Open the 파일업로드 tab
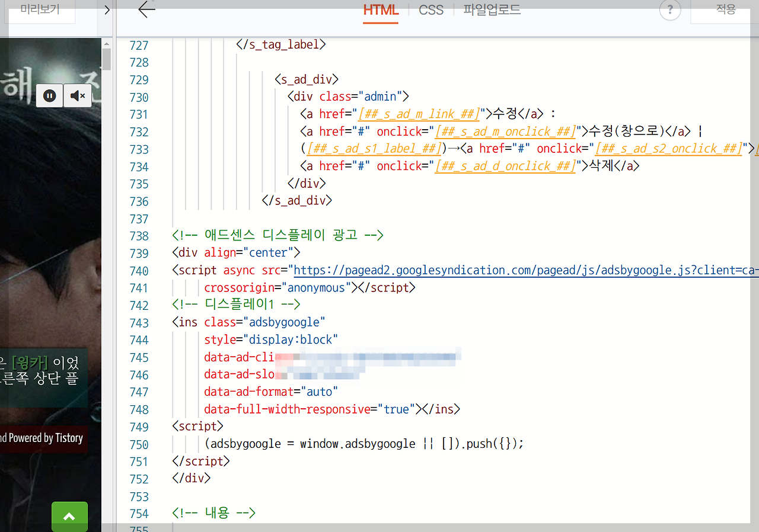The image size is (759, 532). pyautogui.click(x=492, y=10)
